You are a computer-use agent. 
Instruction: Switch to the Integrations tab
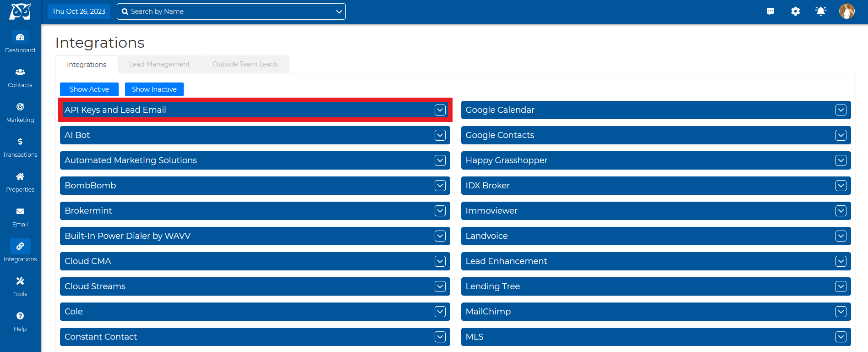87,65
